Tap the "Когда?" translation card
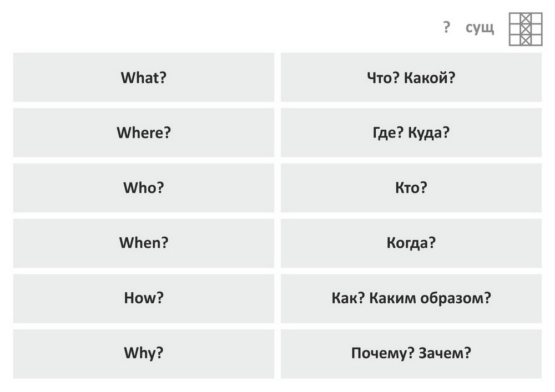Screen dimensions: 555x392 (411, 243)
